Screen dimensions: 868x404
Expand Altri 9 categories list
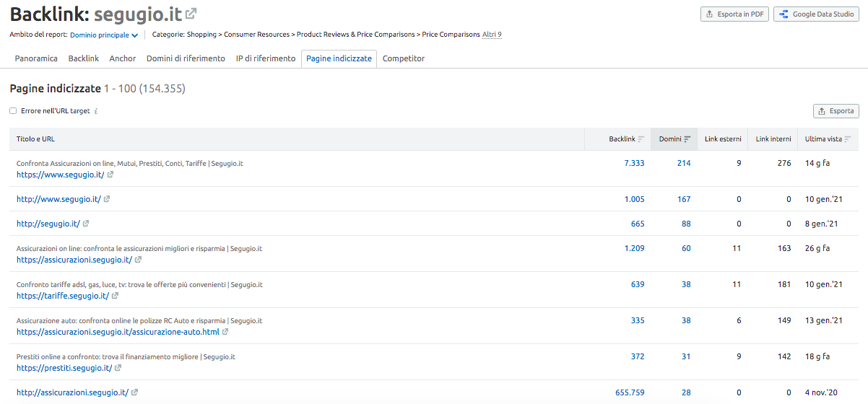point(492,35)
